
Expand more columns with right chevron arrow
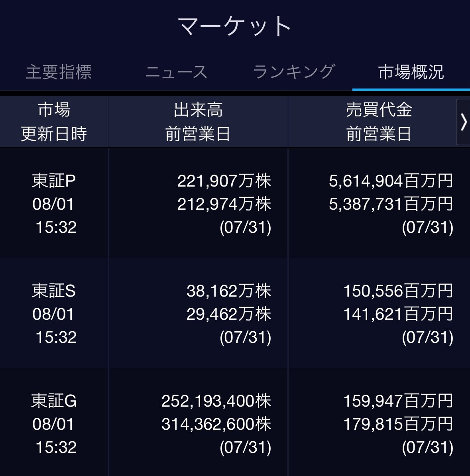pyautogui.click(x=463, y=122)
